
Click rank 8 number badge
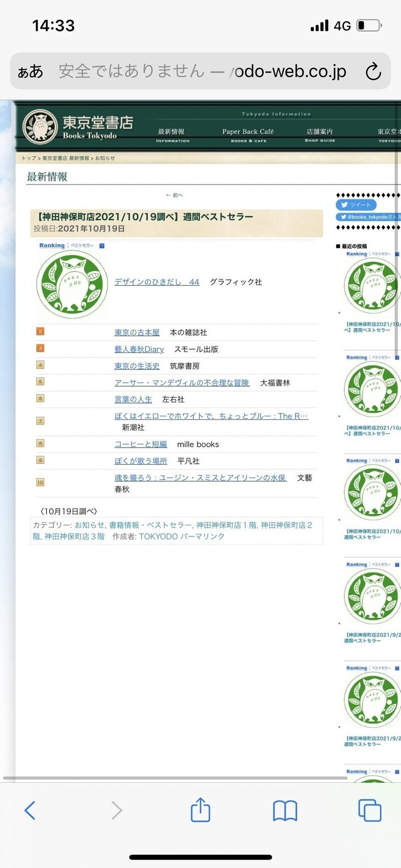click(x=41, y=443)
